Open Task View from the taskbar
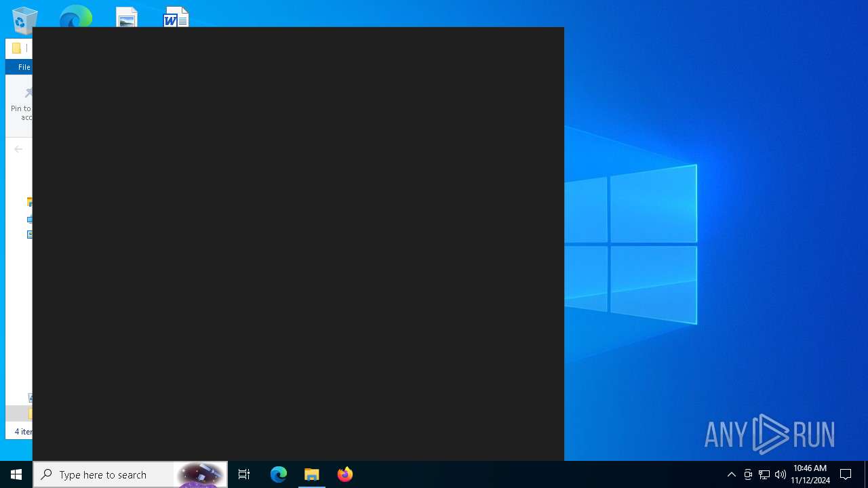 [244, 474]
